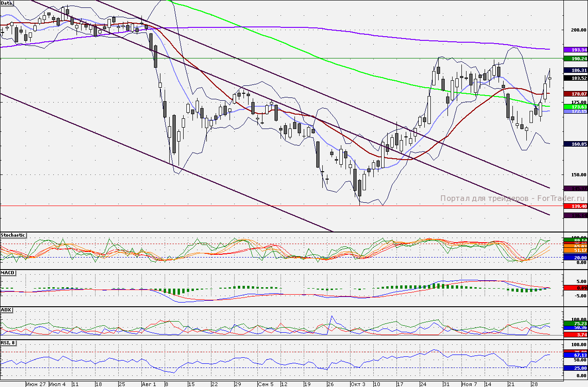The image size is (588, 387).
Task: Click the red 139.40 price tag
Action: [575, 206]
